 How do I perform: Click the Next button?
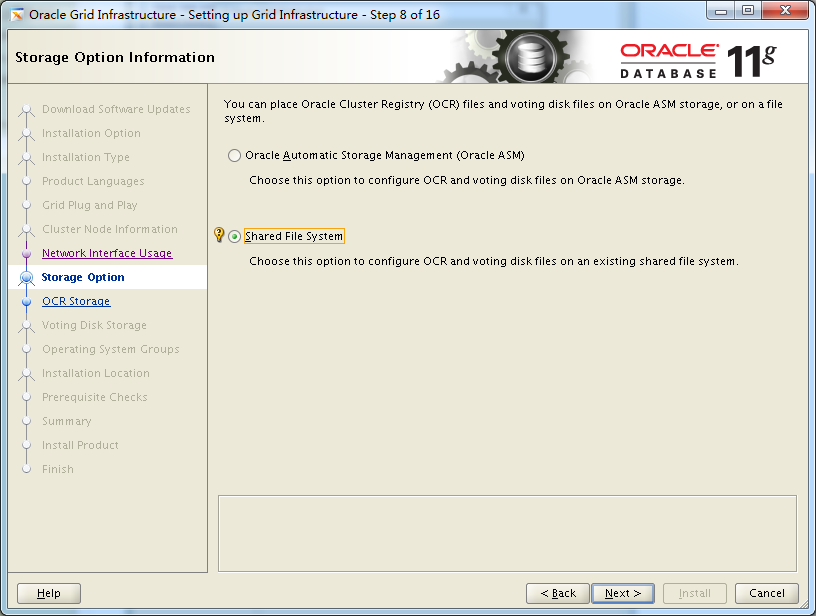[x=622, y=593]
